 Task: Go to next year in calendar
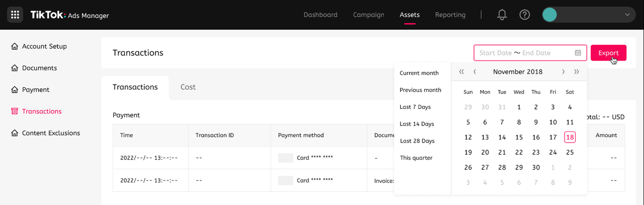click(x=577, y=72)
